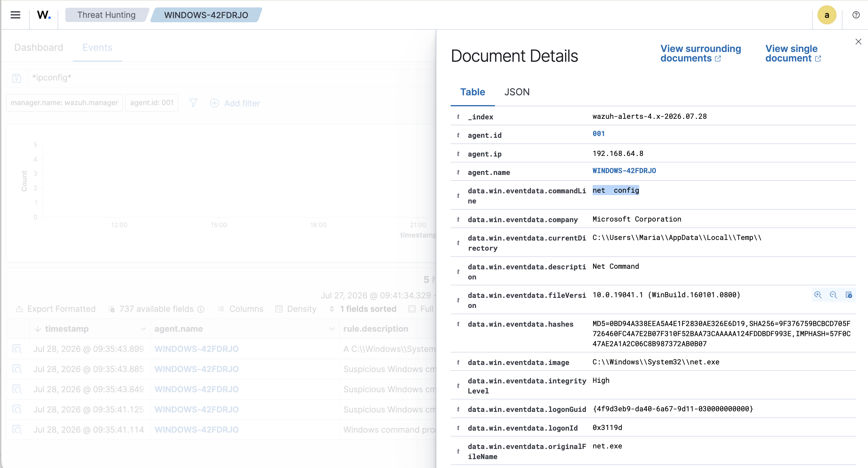Viewport: 868px width, 468px height.
Task: Expand timestamp column header options
Action: coord(143,328)
